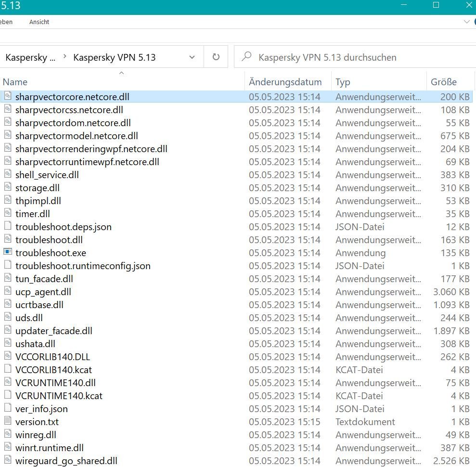Select the tun_facade.dll file name

44,279
